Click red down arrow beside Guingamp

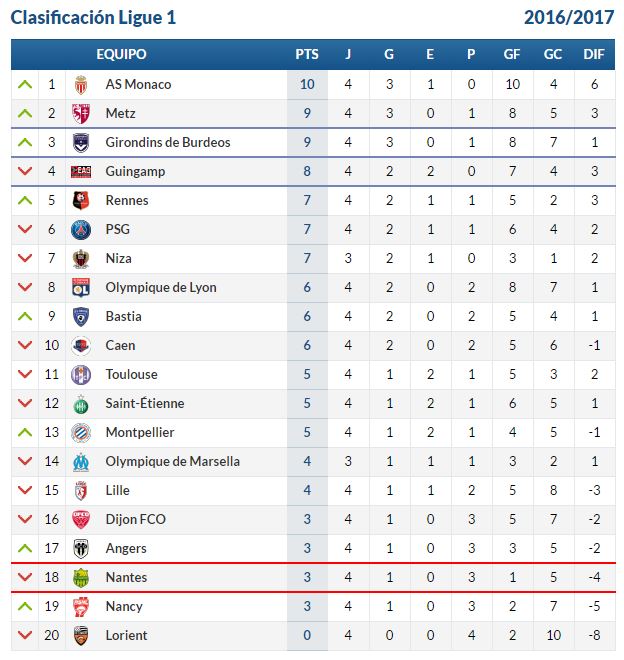coord(25,171)
